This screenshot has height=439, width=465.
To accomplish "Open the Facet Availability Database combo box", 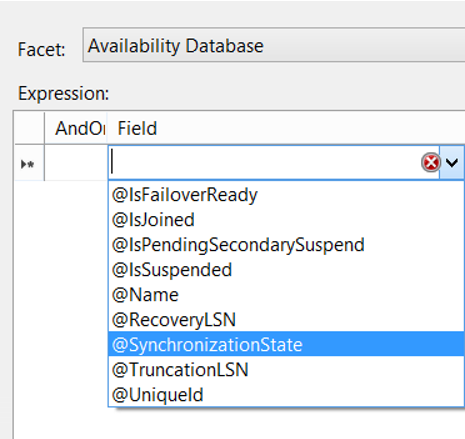I will tap(274, 45).
